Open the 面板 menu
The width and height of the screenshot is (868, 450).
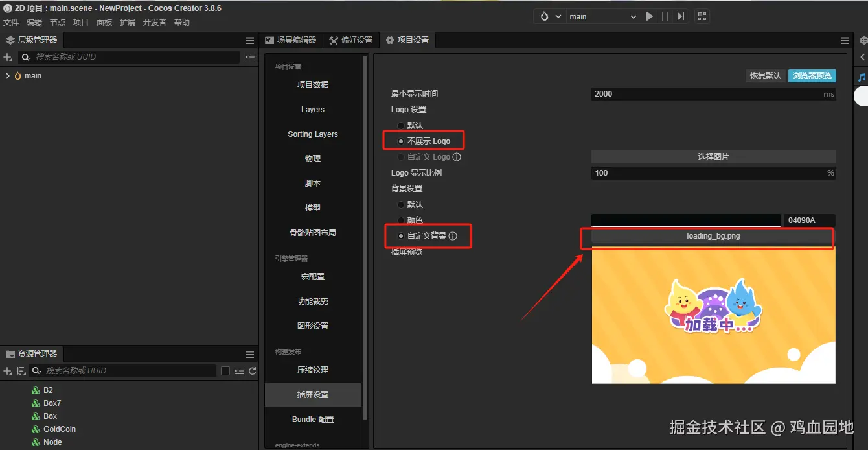click(x=104, y=23)
